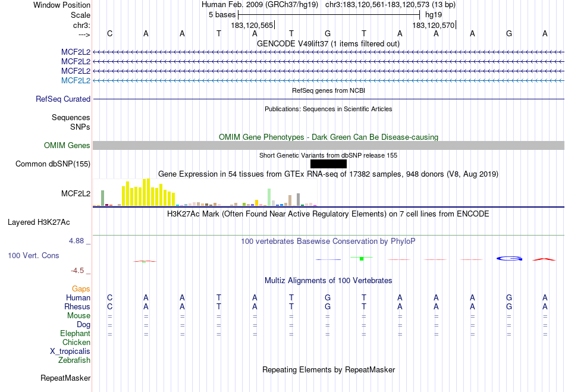Click 'Human Feb. 2009 (GRCh37/hg19)' assembly text
This screenshot has height=392, width=565.
coord(260,5)
